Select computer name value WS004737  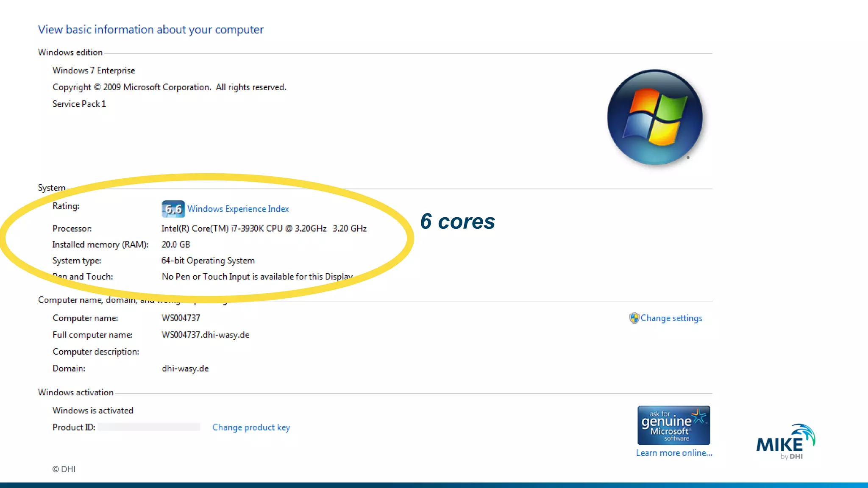[x=181, y=318]
